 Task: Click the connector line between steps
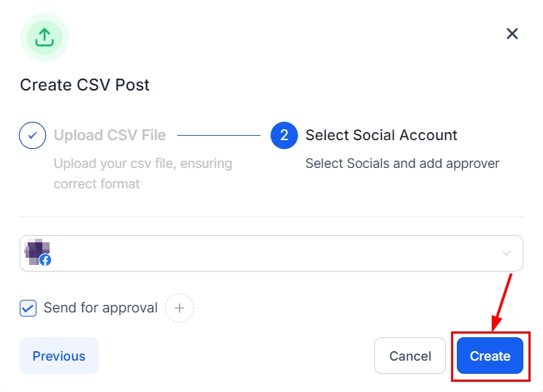(219, 135)
